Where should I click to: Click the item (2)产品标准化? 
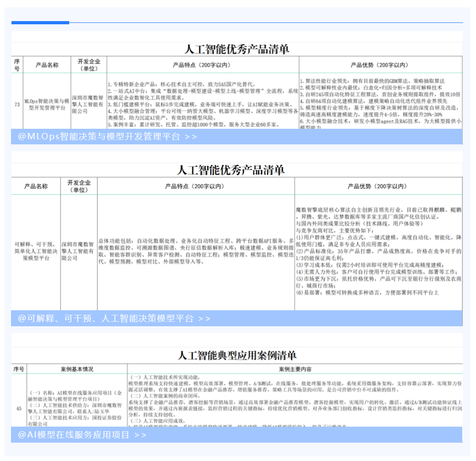(x=378, y=254)
